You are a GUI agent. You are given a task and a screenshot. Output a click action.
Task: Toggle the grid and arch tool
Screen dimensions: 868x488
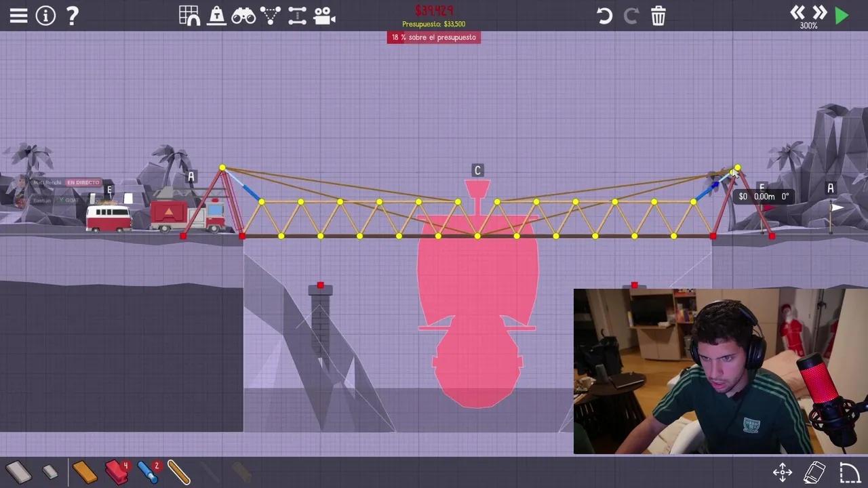189,15
